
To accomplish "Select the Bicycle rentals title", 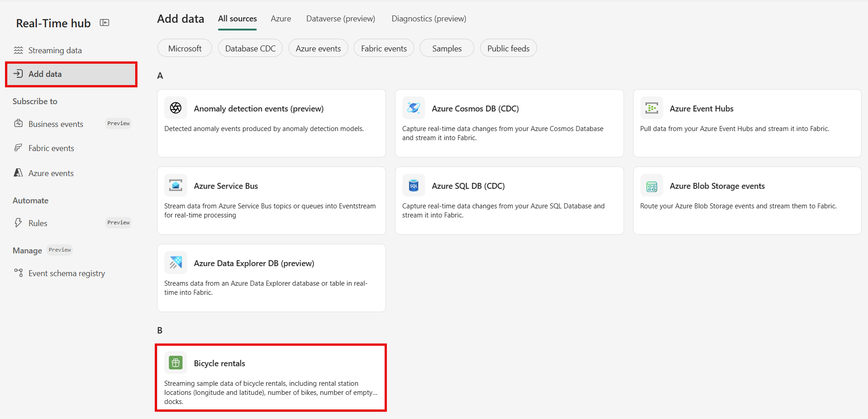I will [219, 363].
